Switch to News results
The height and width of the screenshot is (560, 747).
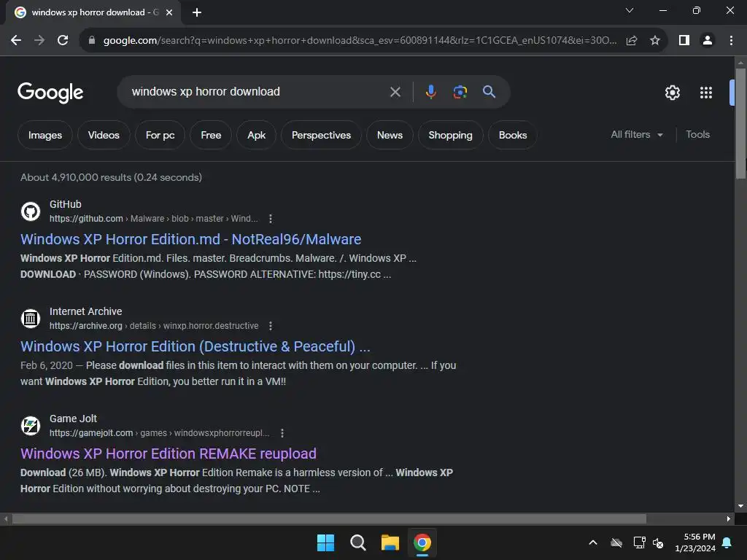390,135
